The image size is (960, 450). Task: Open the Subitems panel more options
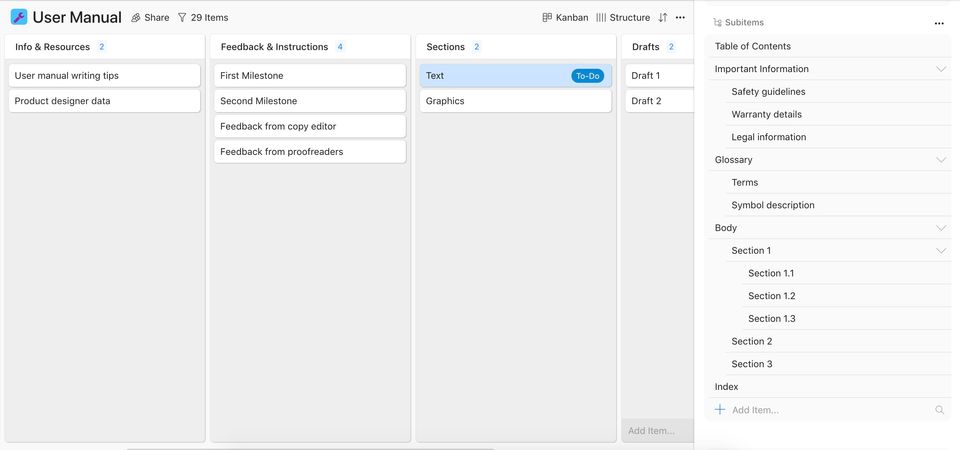tap(938, 23)
